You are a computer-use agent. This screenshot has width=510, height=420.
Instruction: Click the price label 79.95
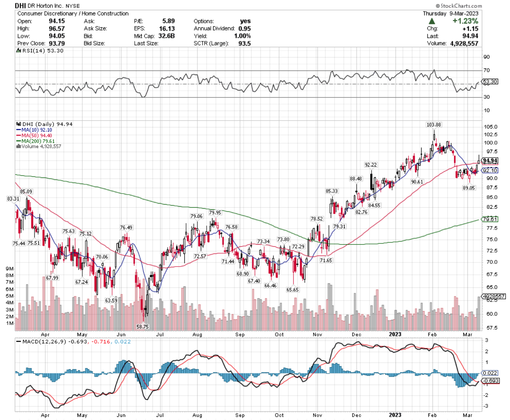[215, 213]
